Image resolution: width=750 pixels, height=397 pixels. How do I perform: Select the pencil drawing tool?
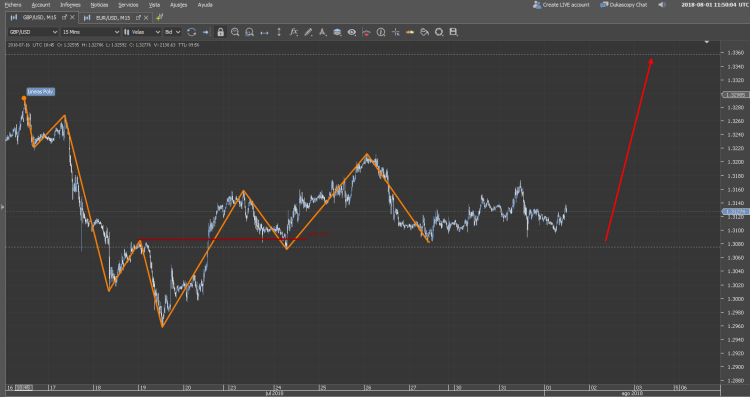pos(309,32)
